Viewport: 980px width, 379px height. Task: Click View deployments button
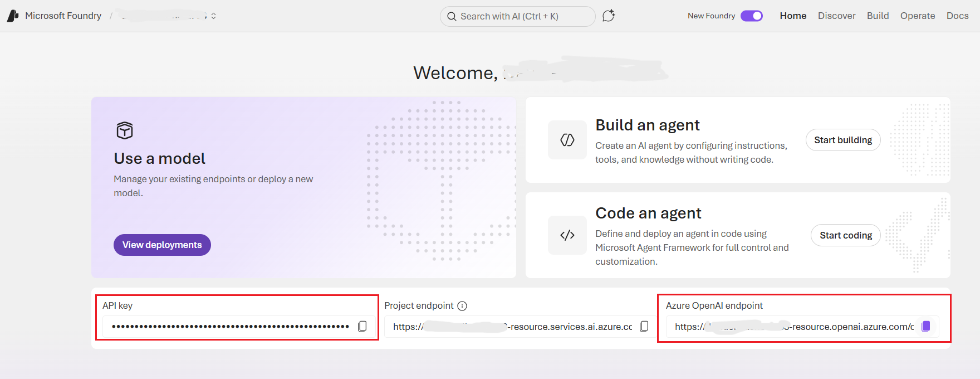(x=162, y=245)
